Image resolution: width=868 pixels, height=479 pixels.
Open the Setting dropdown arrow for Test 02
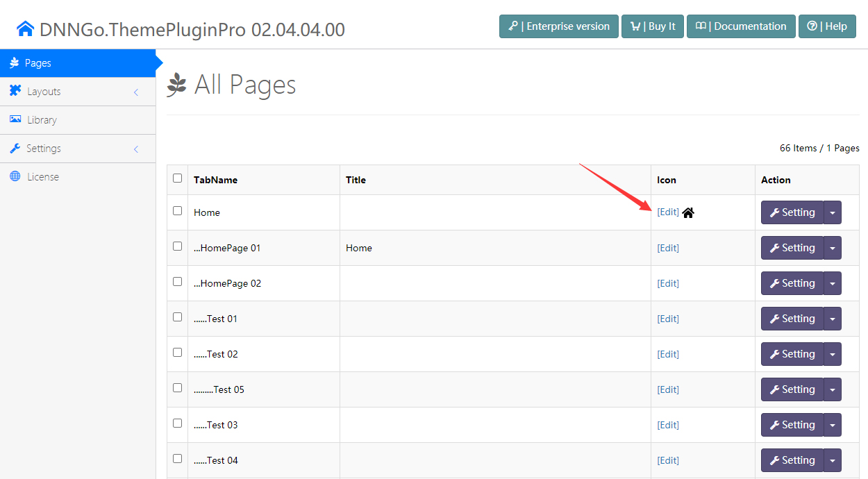pyautogui.click(x=833, y=354)
